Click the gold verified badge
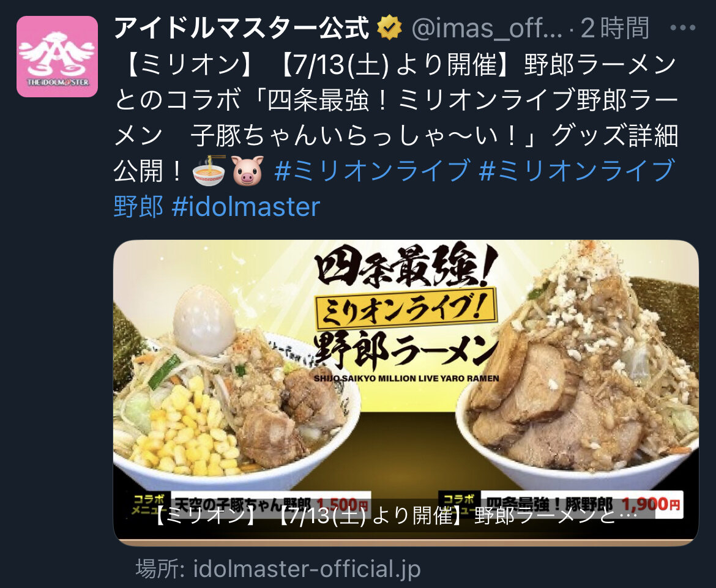This screenshot has width=716, height=588. (389, 28)
